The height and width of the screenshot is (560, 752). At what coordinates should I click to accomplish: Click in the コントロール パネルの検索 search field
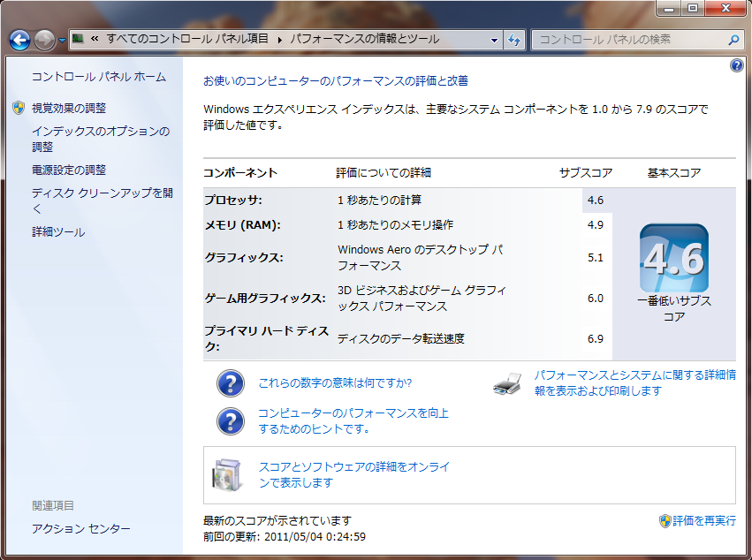pos(627,40)
